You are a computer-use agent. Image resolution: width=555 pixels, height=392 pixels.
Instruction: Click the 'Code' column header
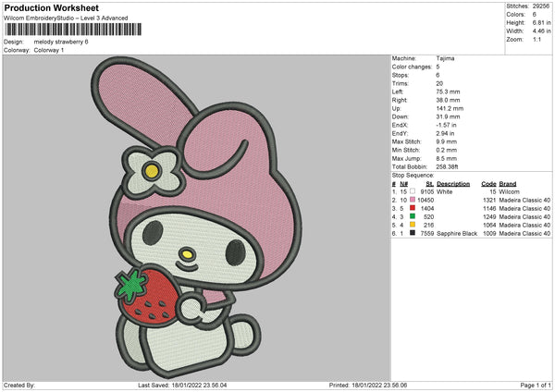[488, 184]
